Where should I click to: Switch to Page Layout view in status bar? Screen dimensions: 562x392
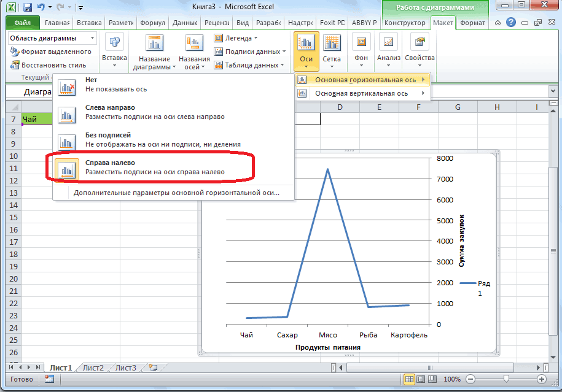click(x=421, y=379)
